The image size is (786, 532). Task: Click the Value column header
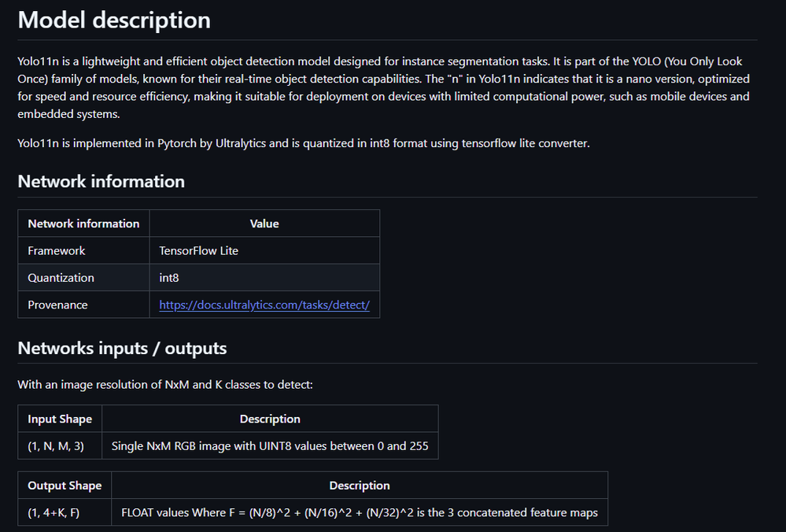click(264, 224)
